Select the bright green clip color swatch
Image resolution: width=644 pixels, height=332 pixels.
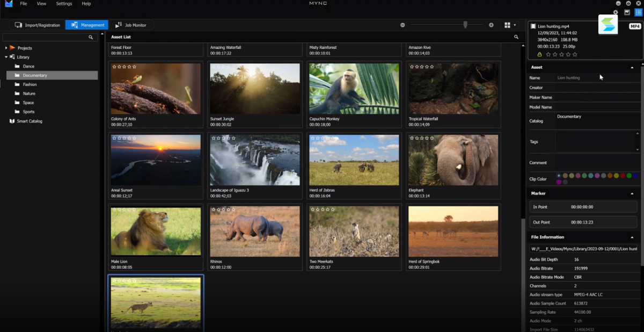pos(629,176)
